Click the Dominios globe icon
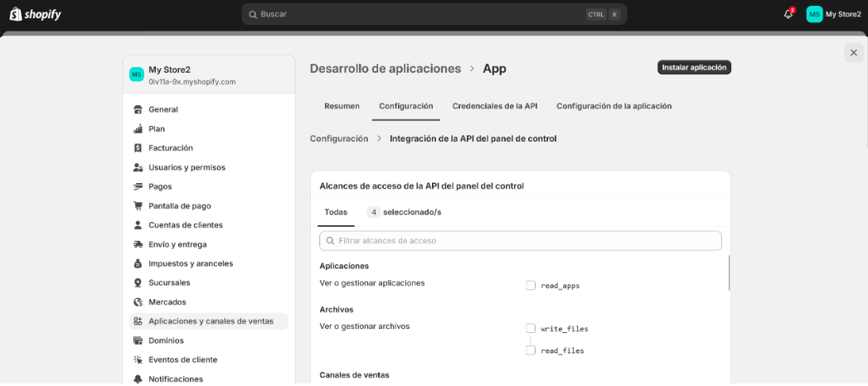The image size is (868, 386). click(138, 340)
